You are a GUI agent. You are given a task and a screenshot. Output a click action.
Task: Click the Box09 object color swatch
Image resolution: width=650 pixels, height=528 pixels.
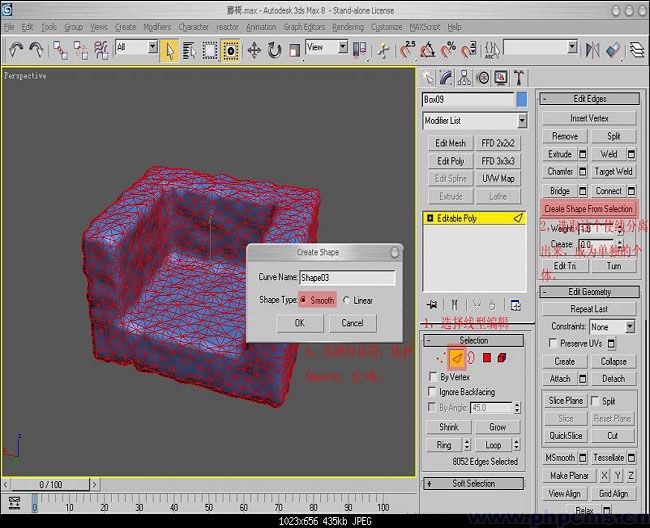(521, 99)
